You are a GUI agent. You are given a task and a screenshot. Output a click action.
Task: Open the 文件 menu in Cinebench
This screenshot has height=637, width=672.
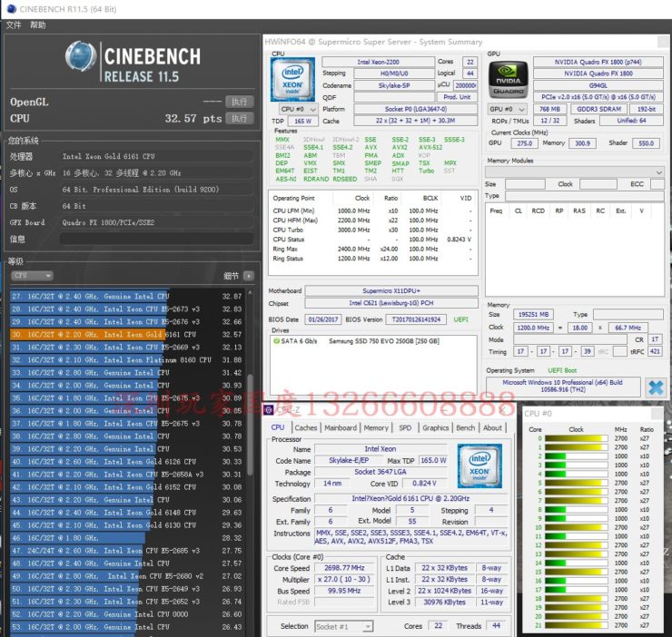14,24
